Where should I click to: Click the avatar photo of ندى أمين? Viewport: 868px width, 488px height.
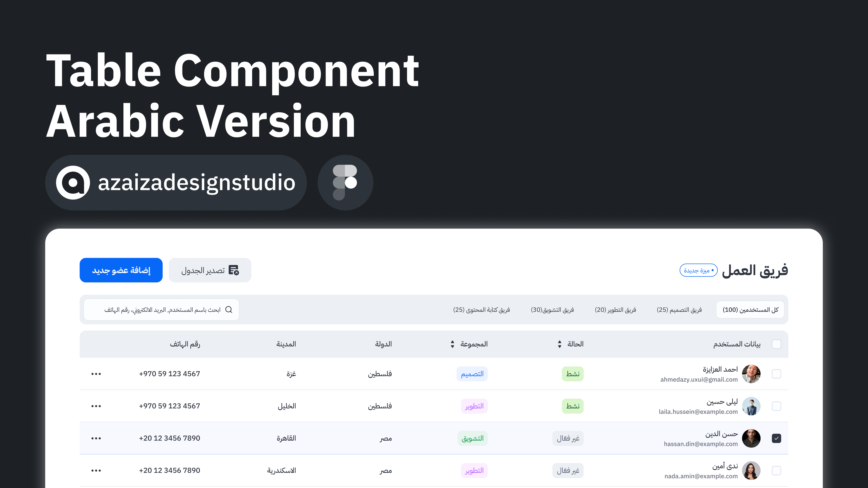point(751,470)
